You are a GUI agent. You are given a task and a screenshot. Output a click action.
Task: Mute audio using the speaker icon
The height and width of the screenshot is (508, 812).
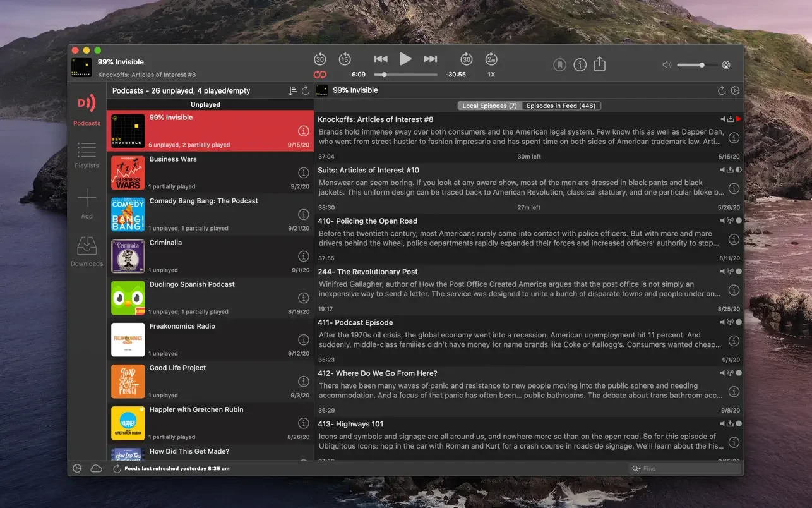667,65
